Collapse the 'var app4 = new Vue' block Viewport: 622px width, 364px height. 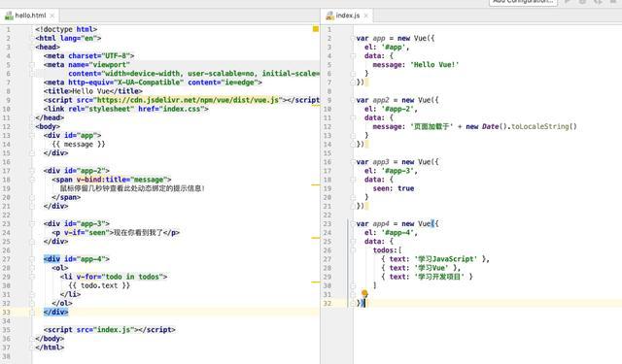click(x=353, y=224)
